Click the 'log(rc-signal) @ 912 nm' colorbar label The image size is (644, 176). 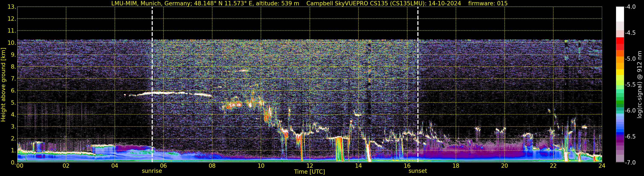click(x=640, y=85)
